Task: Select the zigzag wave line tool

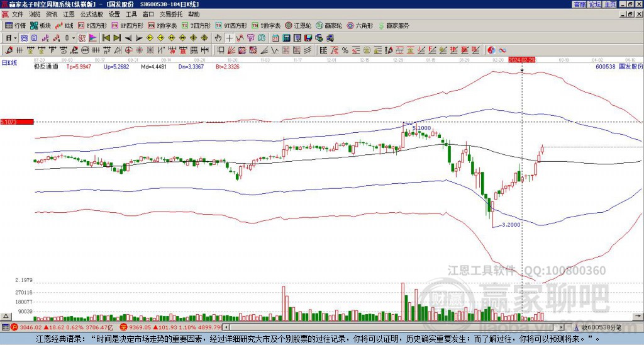Action: coord(274,50)
